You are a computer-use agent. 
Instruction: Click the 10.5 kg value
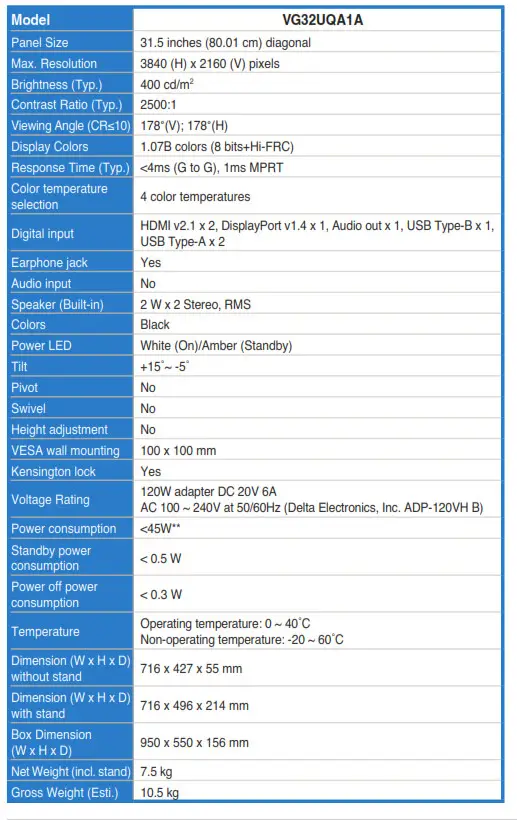pos(159,793)
